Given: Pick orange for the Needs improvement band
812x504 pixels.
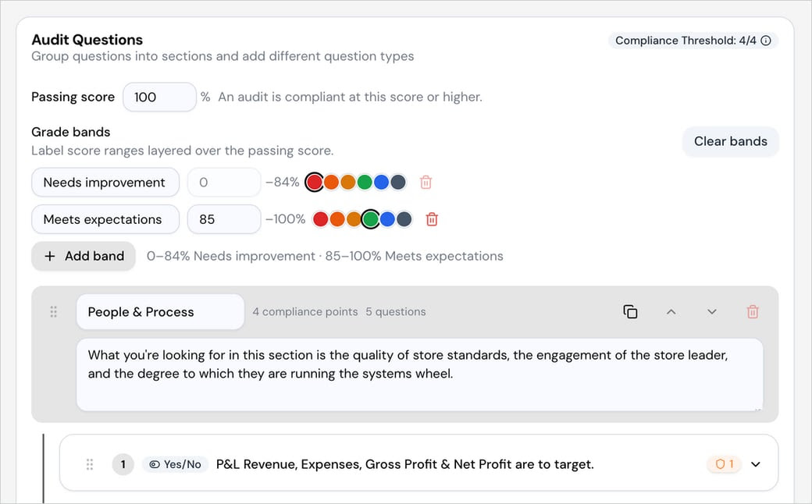Looking at the screenshot, I should [x=331, y=182].
